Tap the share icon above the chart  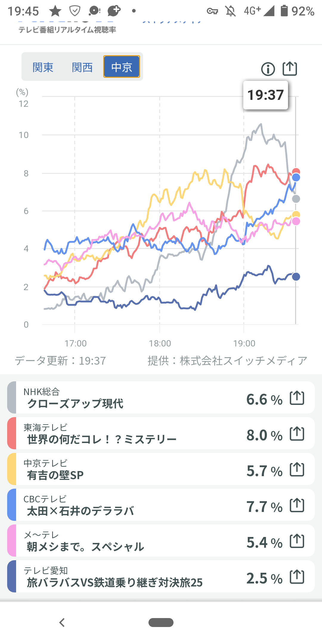pos(290,69)
